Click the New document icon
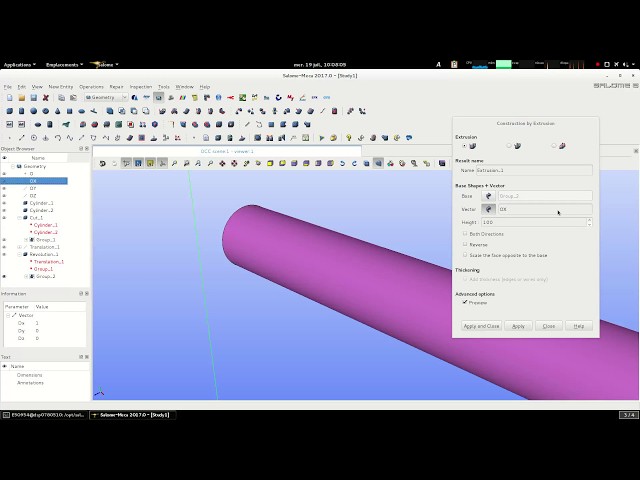 pos(10,98)
